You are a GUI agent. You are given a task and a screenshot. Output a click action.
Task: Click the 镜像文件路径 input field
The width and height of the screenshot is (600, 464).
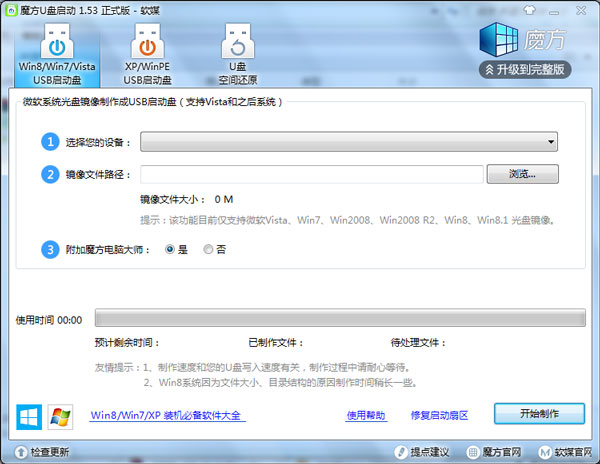coord(312,174)
